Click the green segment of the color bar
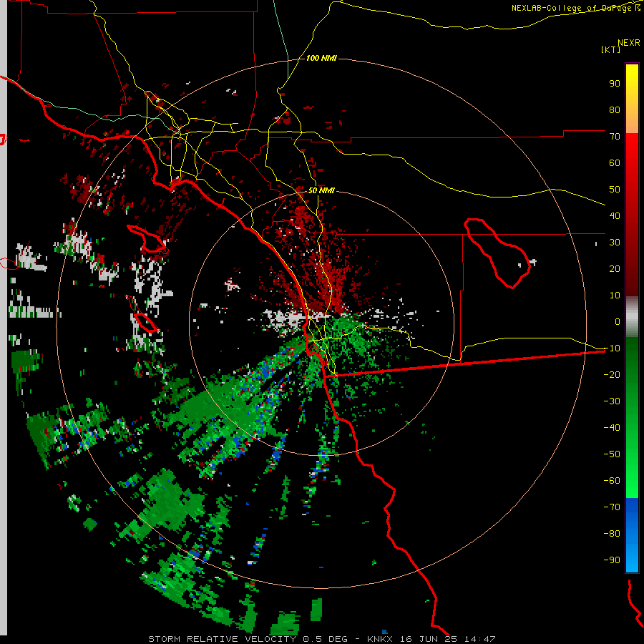This screenshot has width=644, height=644. pyautogui.click(x=632, y=418)
